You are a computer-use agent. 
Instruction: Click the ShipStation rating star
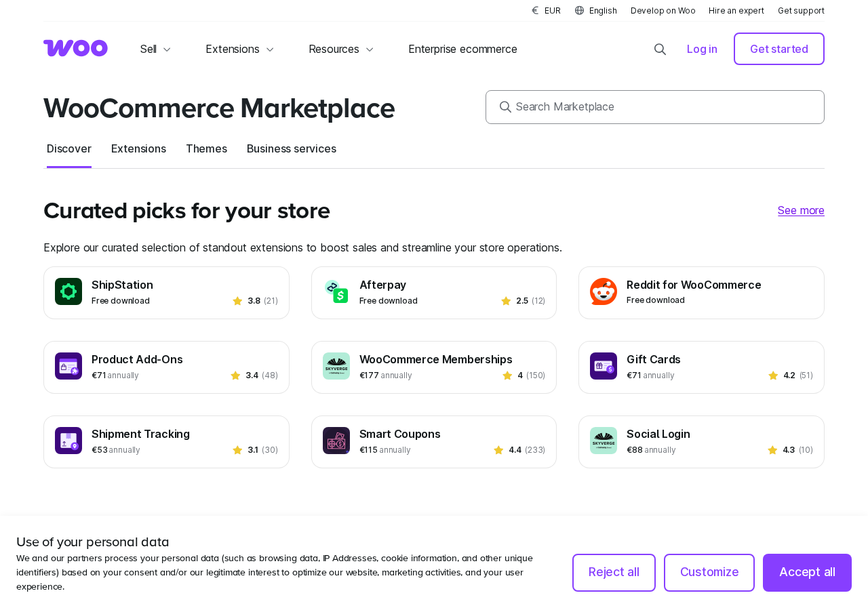click(x=237, y=301)
